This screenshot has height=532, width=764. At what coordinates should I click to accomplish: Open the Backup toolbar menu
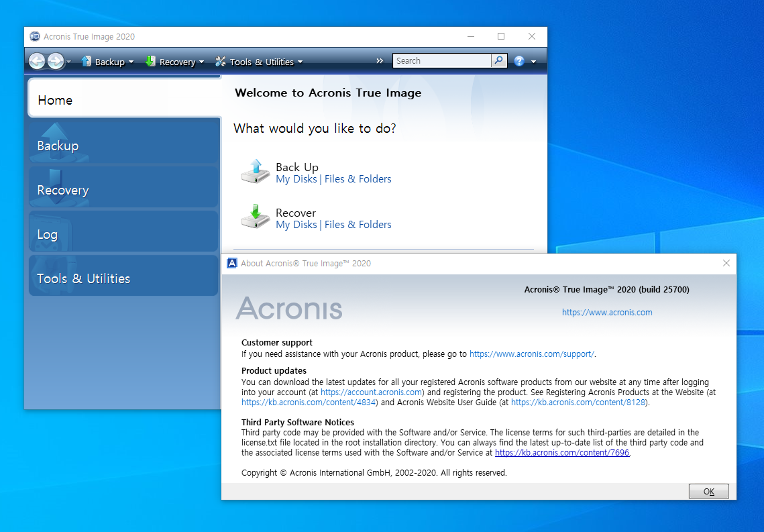point(107,62)
